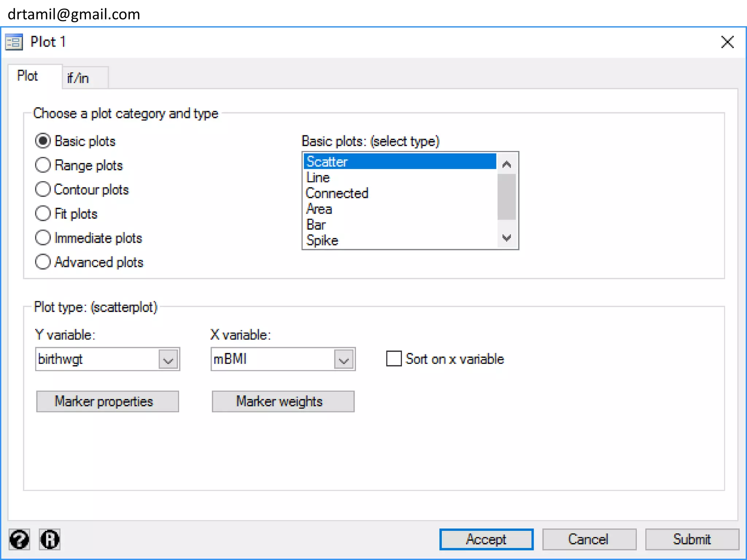Expand the Y variable dropdown arrow
Viewport: 747px width, 560px height.
click(168, 360)
